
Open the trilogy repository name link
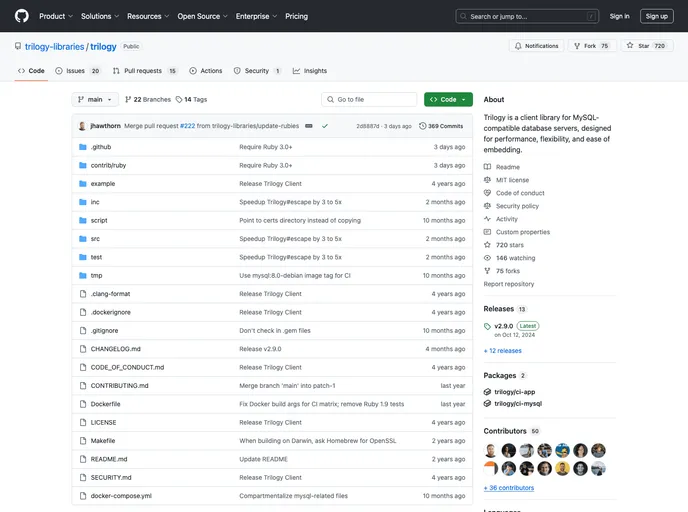[x=103, y=47]
